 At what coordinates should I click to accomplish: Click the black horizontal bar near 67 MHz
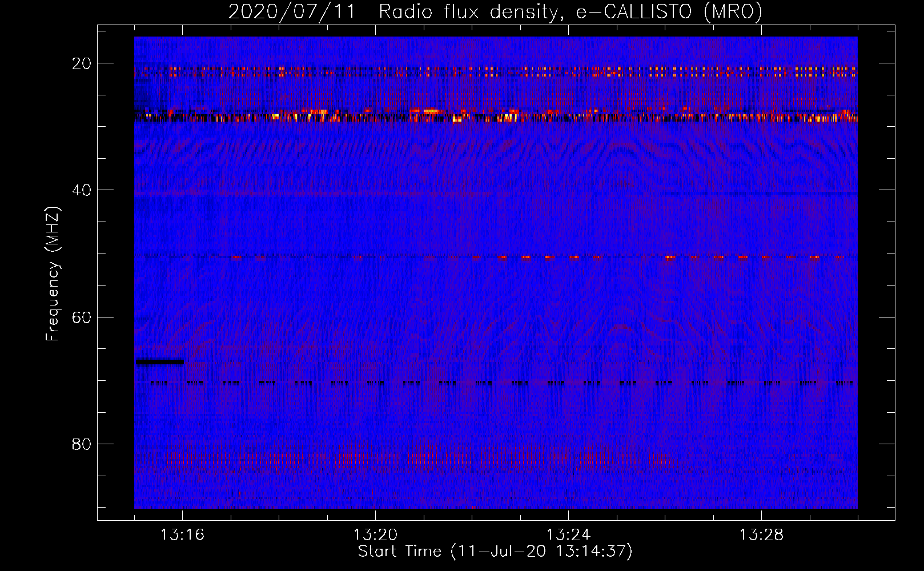pyautogui.click(x=160, y=361)
